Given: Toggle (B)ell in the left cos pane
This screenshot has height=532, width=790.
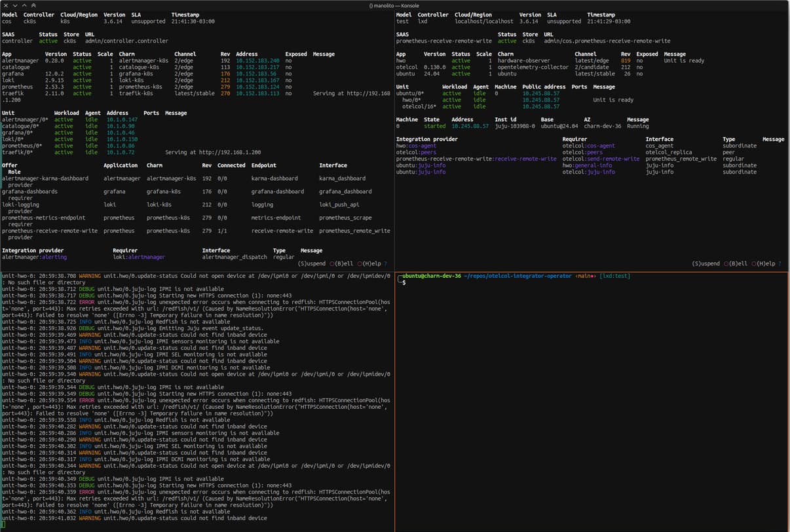Looking at the screenshot, I should tap(343, 263).
